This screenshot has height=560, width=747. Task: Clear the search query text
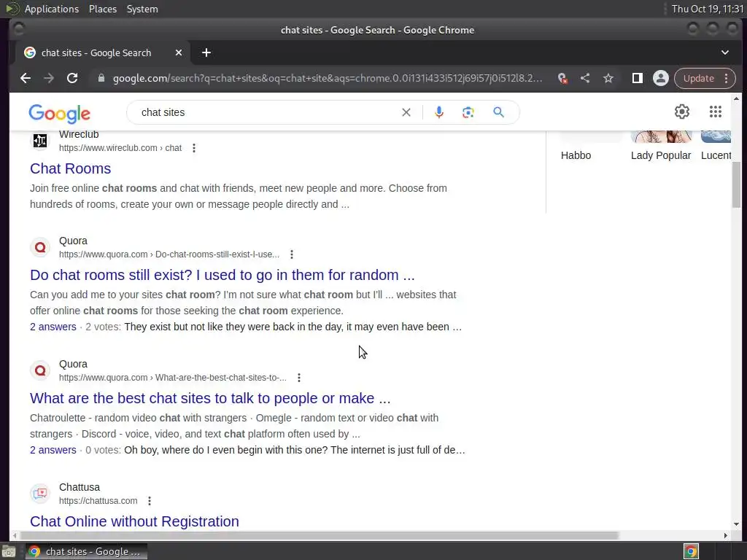406,112
